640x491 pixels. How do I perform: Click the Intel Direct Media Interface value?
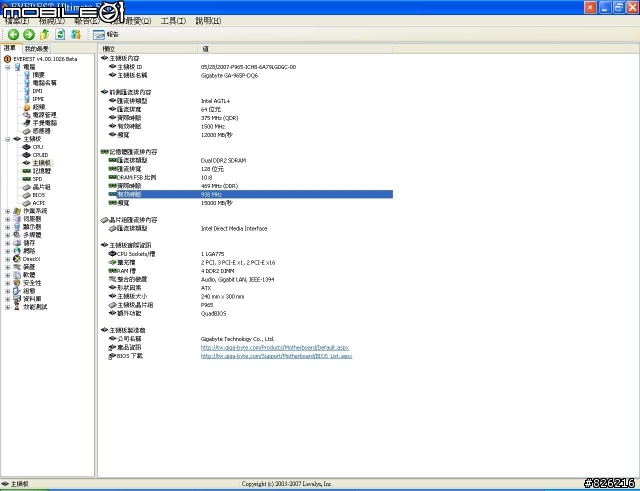tap(234, 229)
